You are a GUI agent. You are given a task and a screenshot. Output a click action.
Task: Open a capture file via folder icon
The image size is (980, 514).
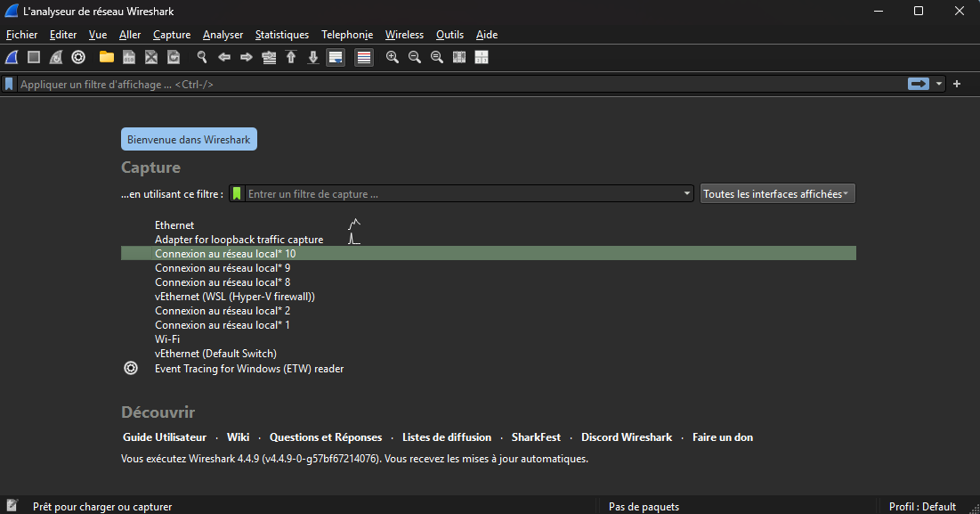click(107, 57)
